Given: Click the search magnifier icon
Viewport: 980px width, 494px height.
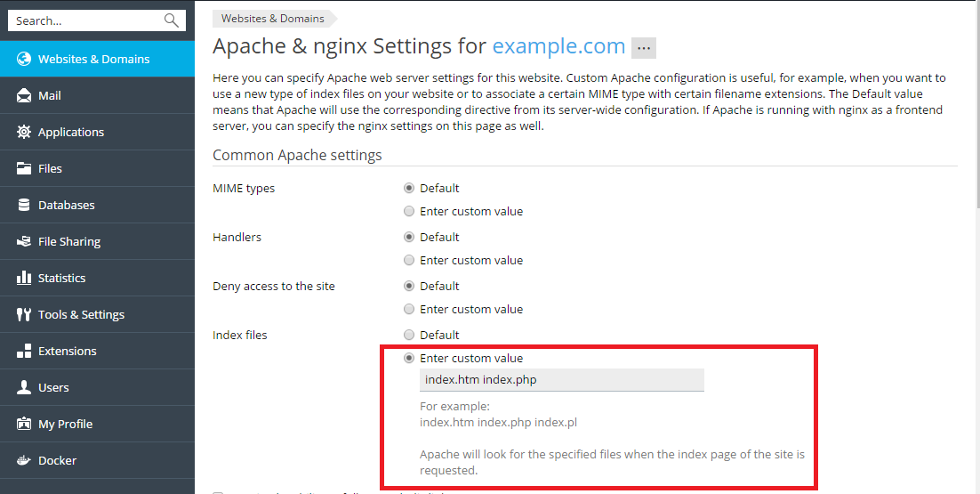Looking at the screenshot, I should click(172, 20).
